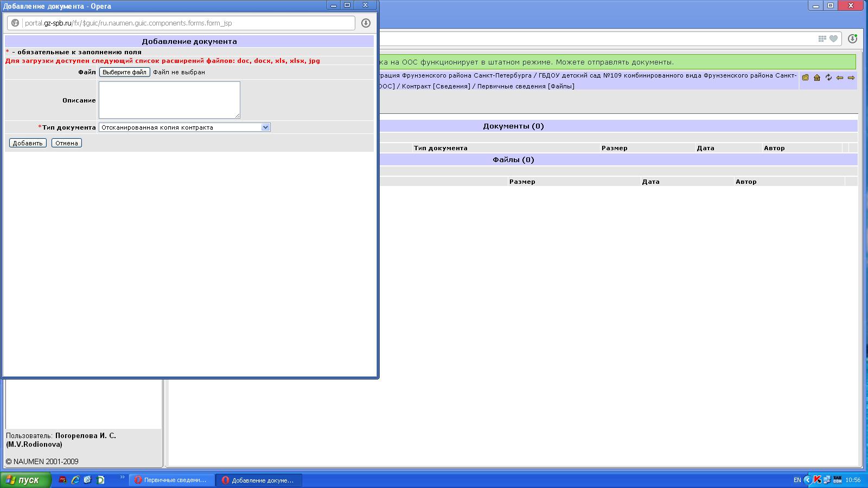Click the 'Тип документа' column header
This screenshot has height=488, width=868.
point(441,148)
